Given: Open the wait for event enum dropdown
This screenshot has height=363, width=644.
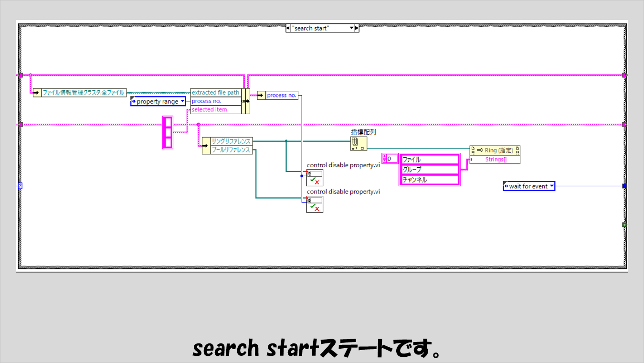Looking at the screenshot, I should pos(551,186).
